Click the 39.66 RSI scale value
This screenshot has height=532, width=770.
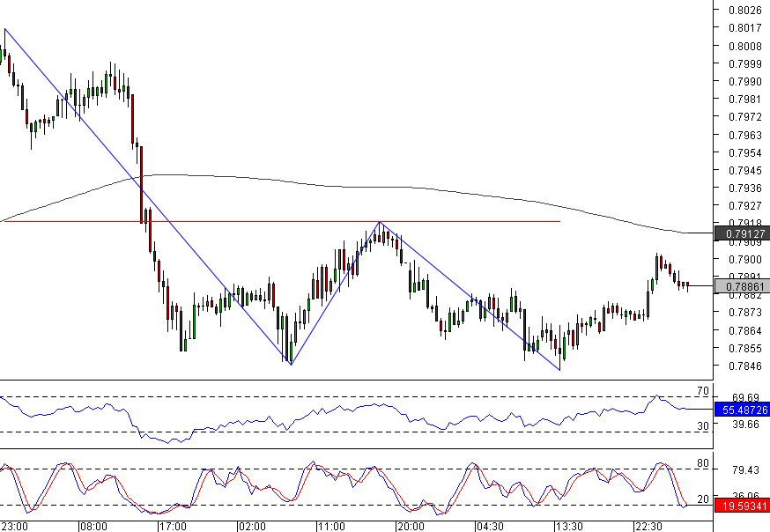(745, 424)
